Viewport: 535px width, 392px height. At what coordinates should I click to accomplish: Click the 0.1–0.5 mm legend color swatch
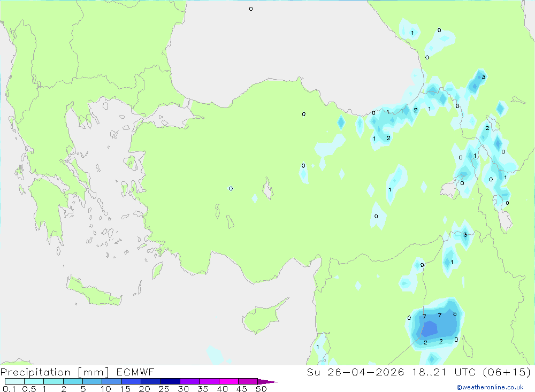click(x=14, y=381)
